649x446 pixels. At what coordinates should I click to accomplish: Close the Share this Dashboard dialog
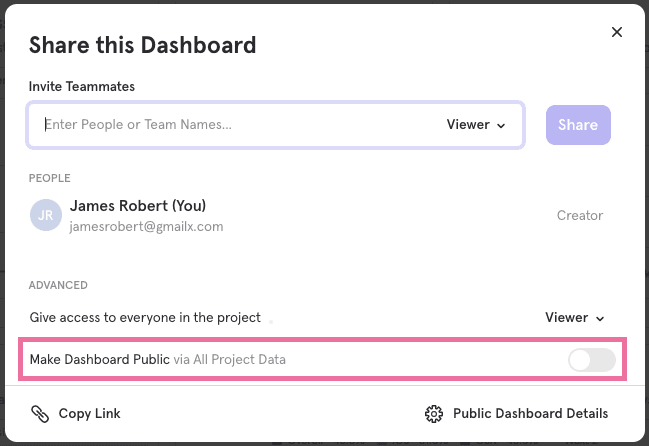[617, 32]
